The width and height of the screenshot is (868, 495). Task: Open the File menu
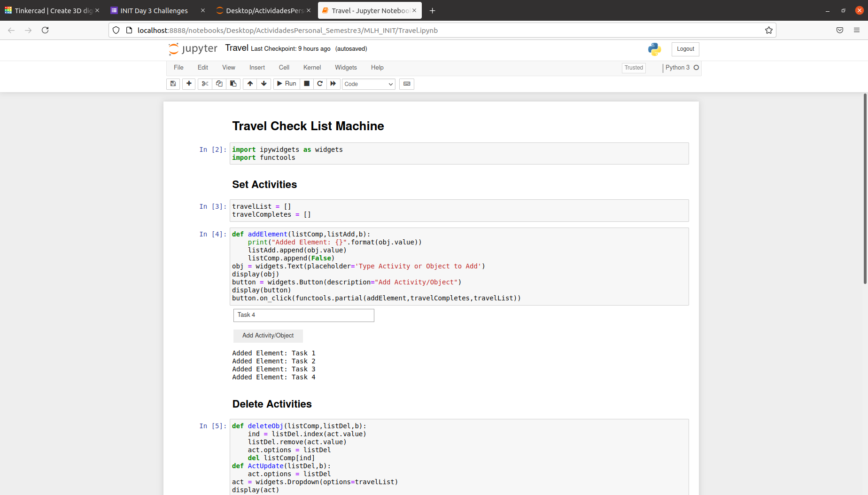(x=178, y=68)
